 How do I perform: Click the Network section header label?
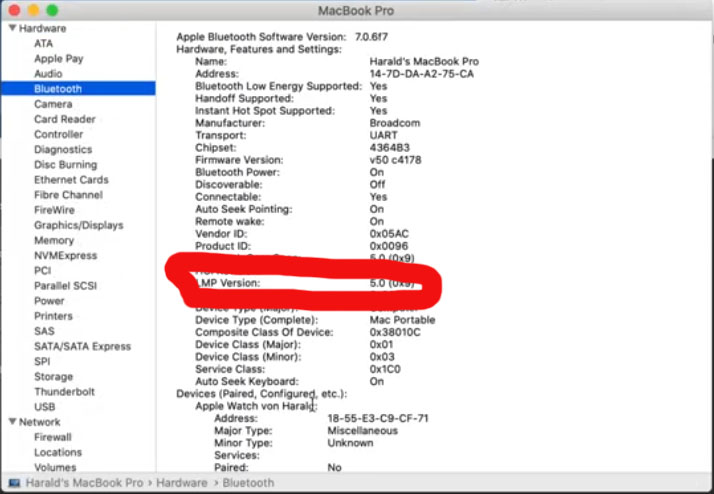pyautogui.click(x=40, y=422)
